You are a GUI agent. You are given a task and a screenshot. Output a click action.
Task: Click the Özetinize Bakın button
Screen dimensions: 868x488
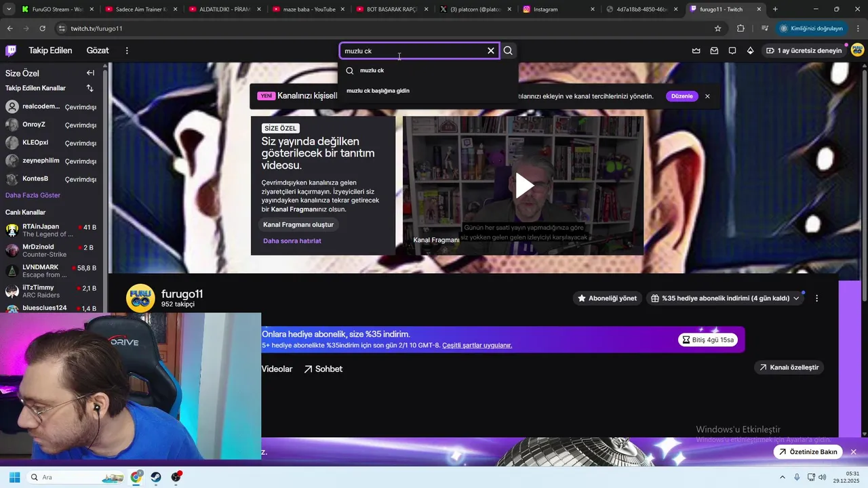[808, 452]
